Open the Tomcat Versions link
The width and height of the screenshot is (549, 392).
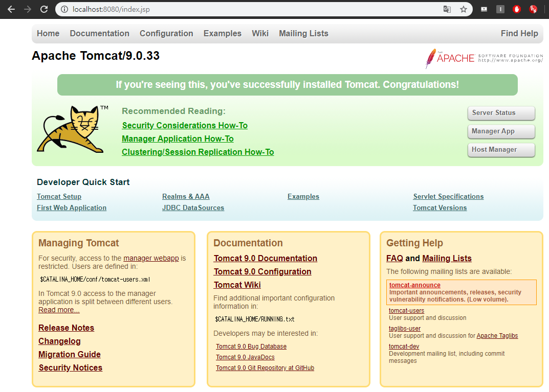(x=440, y=207)
